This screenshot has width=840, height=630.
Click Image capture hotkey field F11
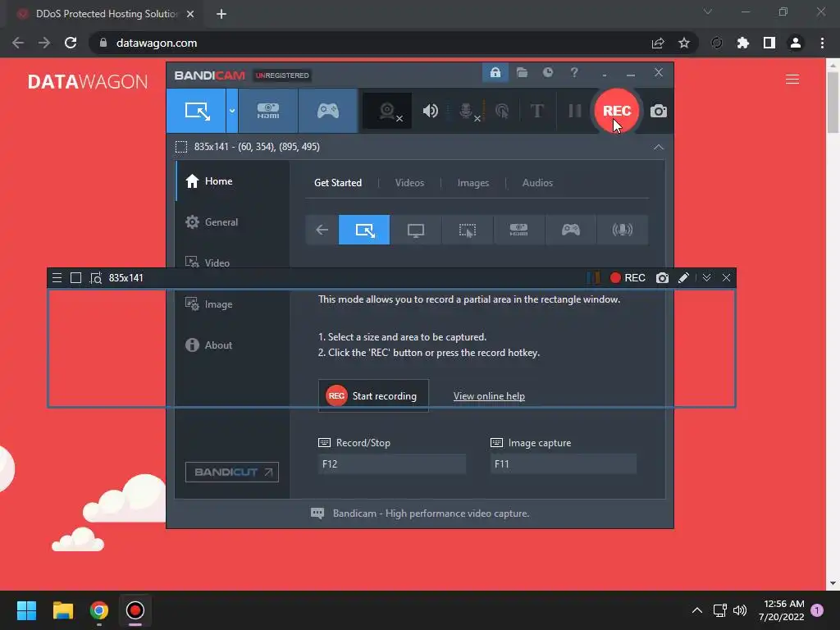tap(563, 464)
